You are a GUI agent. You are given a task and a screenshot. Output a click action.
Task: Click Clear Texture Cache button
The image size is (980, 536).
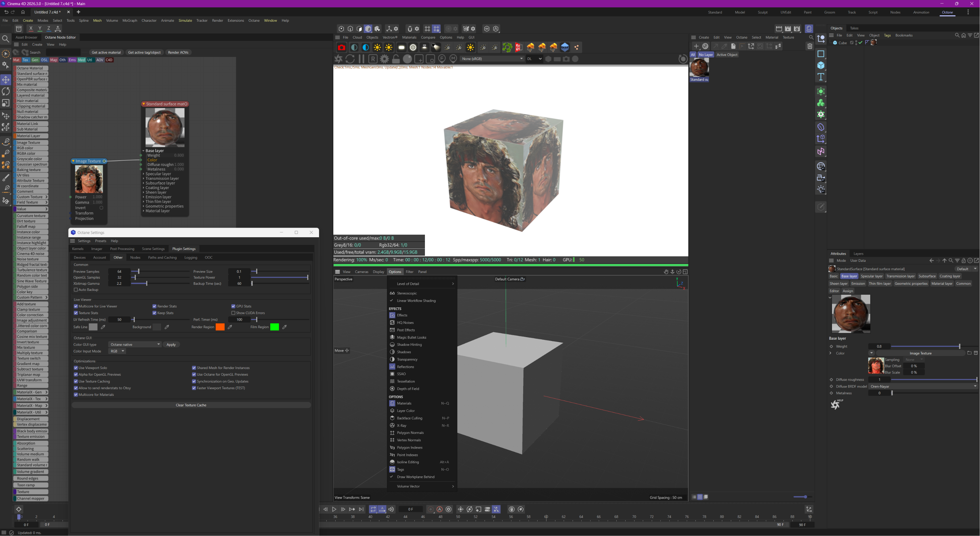(191, 405)
